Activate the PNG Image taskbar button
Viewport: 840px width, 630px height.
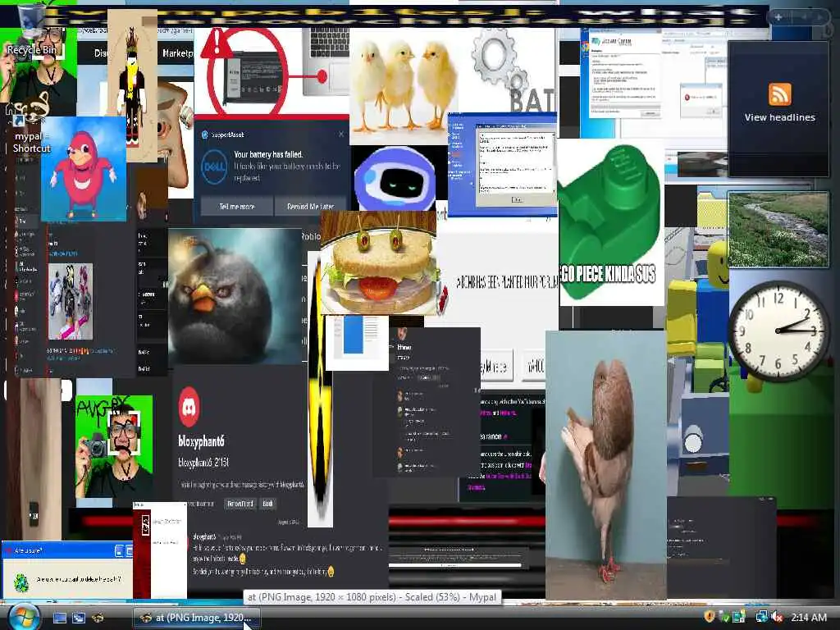point(196,618)
